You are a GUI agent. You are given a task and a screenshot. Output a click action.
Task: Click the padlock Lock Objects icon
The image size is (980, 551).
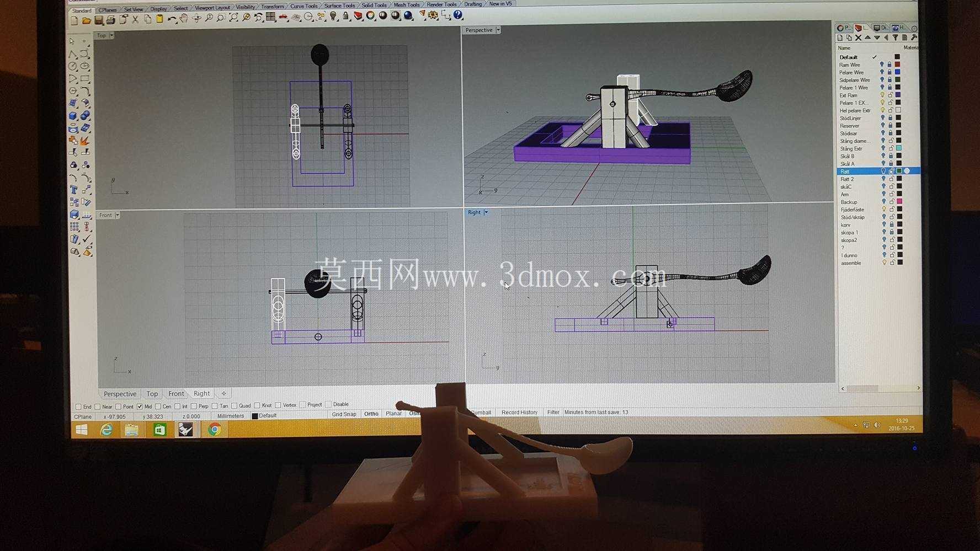[346, 16]
